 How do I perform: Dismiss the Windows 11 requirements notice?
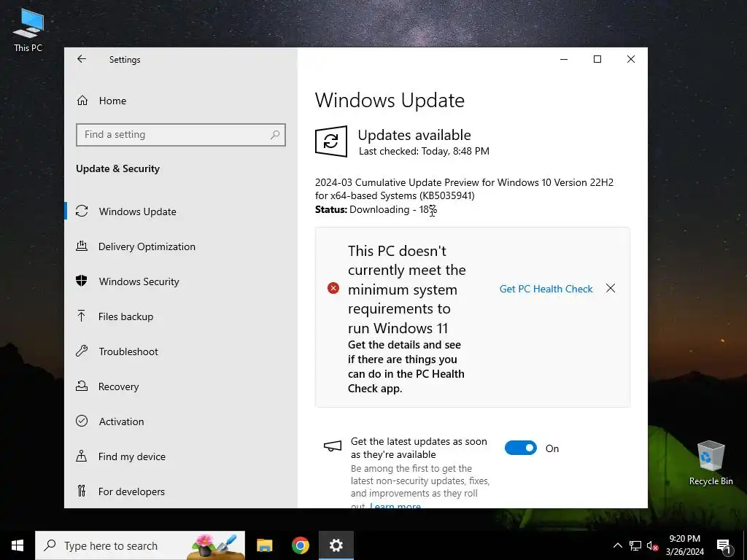[611, 288]
